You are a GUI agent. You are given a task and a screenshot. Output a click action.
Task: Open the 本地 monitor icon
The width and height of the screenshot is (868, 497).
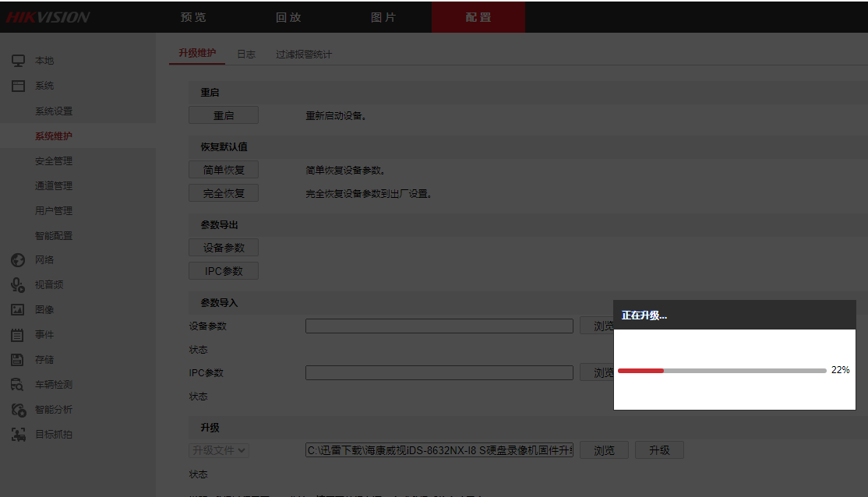[18, 60]
